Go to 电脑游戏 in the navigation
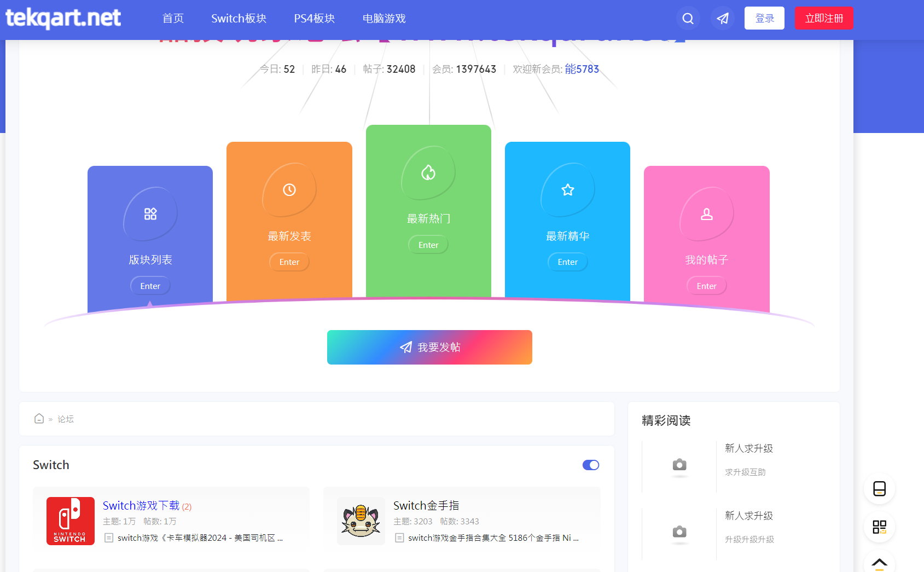The image size is (924, 572). pos(384,19)
